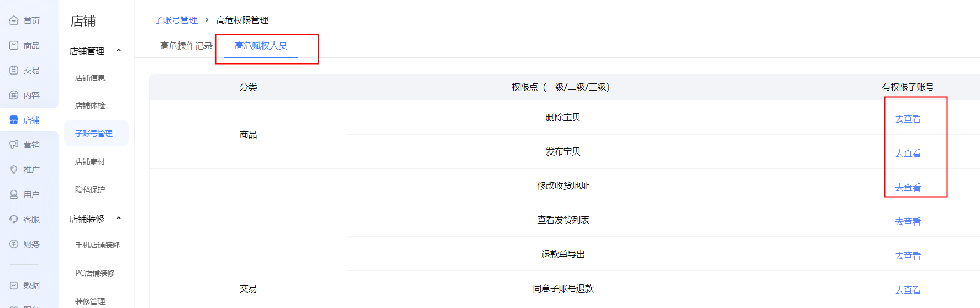This screenshot has height=308, width=980.
Task: Open 隐私保护 menu item
Action: (x=90, y=189)
